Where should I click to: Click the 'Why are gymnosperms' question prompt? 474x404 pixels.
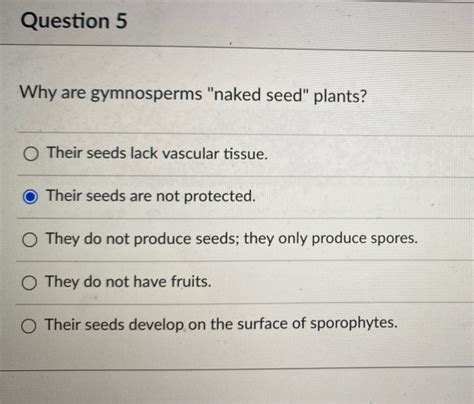pyautogui.click(x=193, y=94)
